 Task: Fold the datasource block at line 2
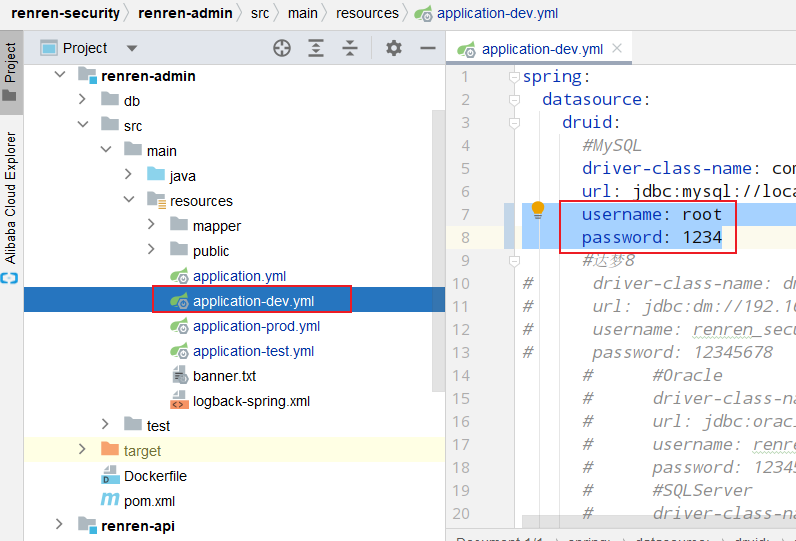point(514,100)
